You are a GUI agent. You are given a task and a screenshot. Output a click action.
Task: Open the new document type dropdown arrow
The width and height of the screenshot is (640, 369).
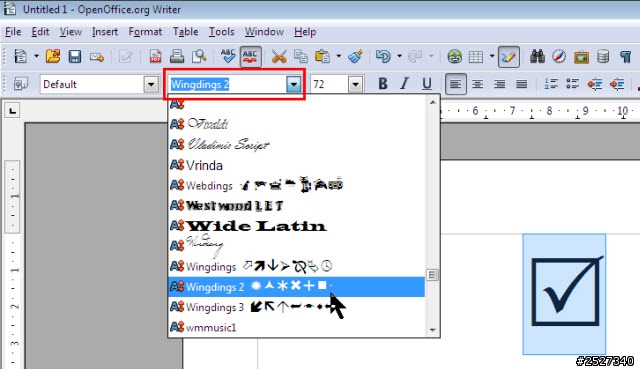click(36, 56)
